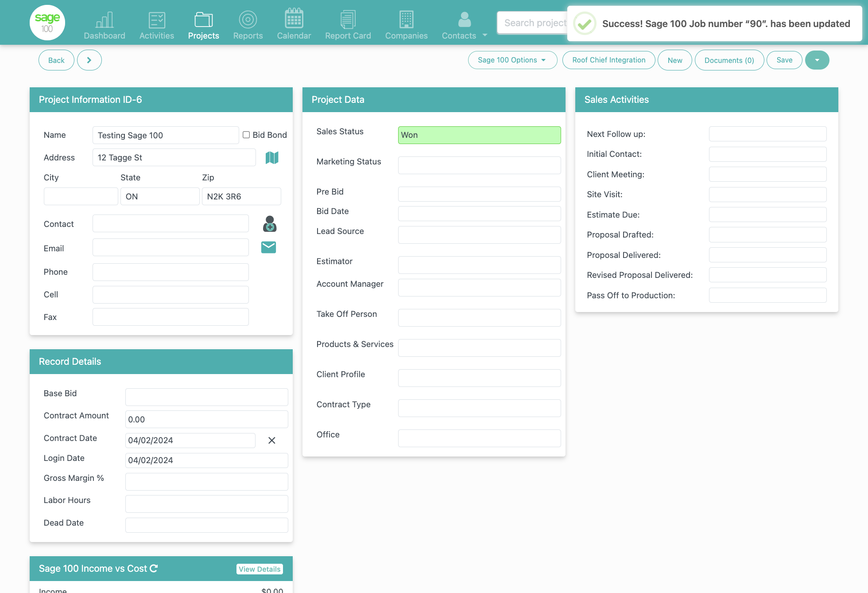Open the Lead Source field

click(479, 235)
